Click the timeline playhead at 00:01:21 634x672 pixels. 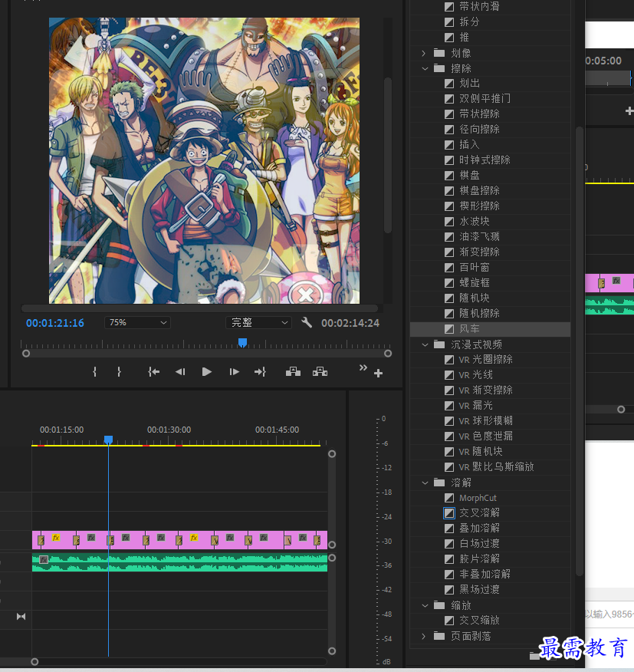pos(108,440)
